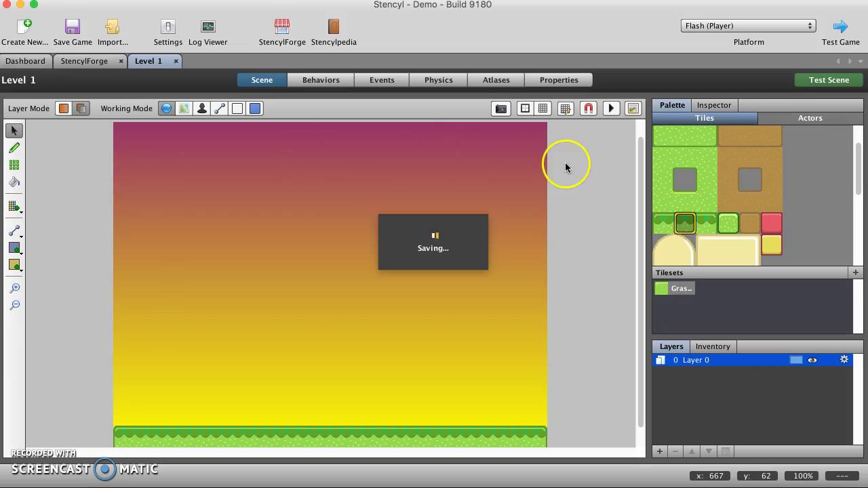Select the arrow selection tool
The width and height of the screenshot is (868, 488).
click(x=14, y=130)
